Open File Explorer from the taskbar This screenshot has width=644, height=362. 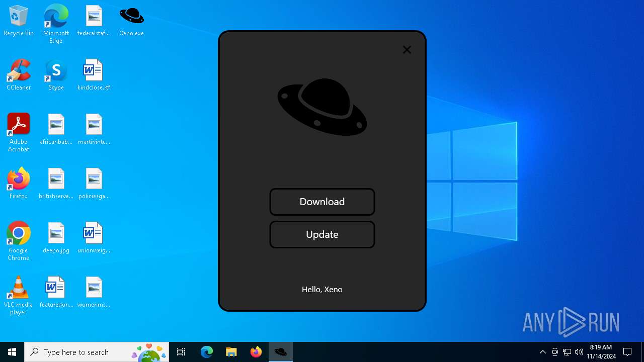[x=231, y=352]
